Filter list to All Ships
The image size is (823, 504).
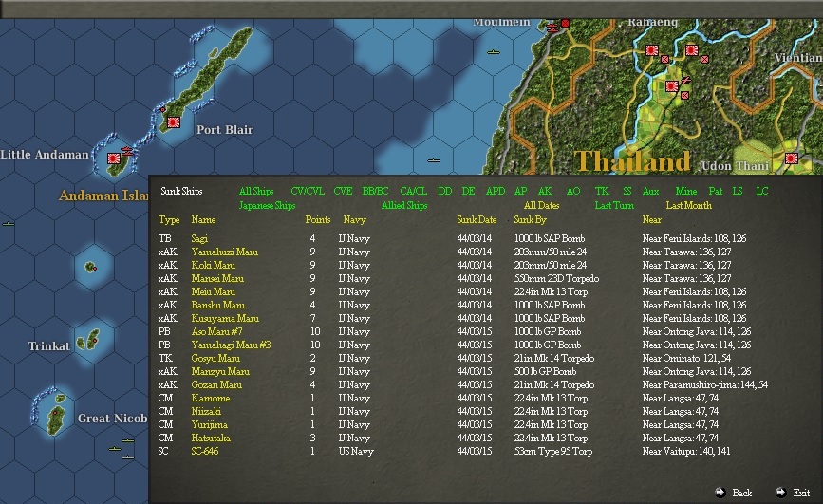pos(256,191)
